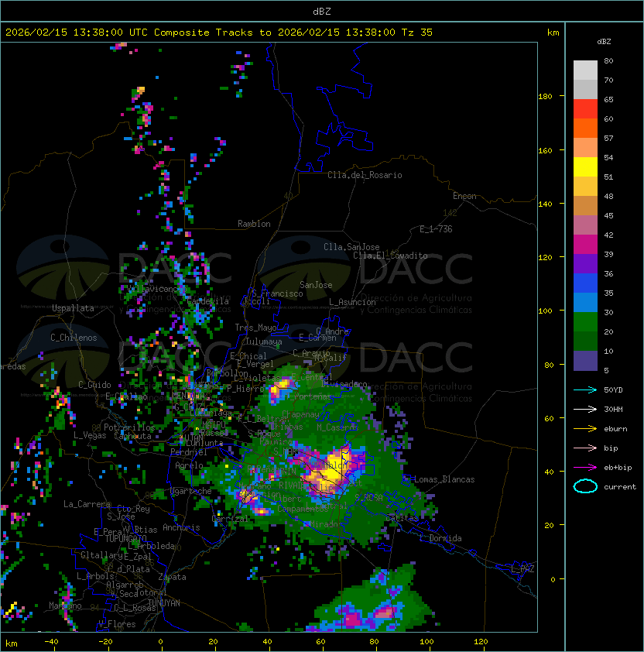Click the 'Tres_Mayo' map label
Image resolution: width=644 pixels, height=652 pixels.
[x=255, y=328]
